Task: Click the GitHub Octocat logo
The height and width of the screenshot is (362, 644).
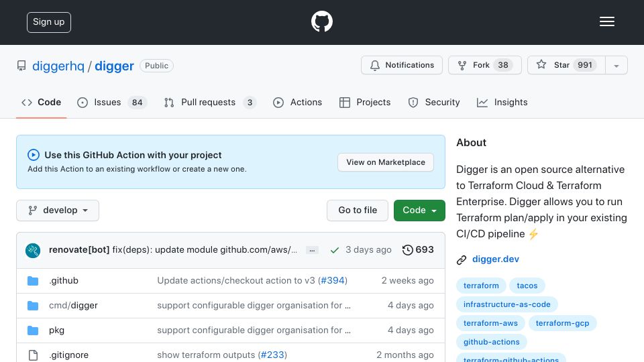Action: [x=321, y=21]
